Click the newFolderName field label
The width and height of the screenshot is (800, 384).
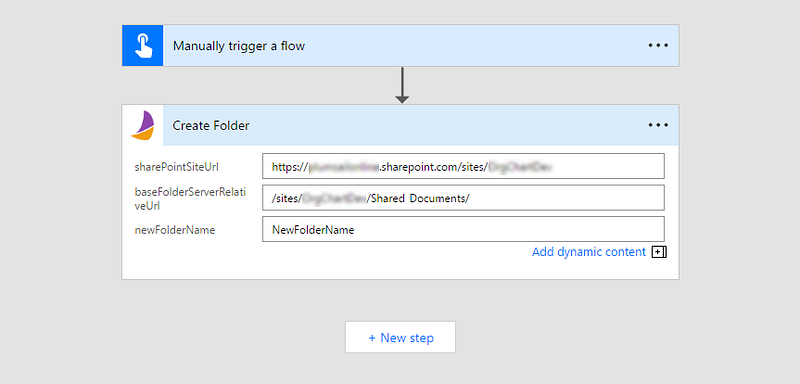click(175, 230)
